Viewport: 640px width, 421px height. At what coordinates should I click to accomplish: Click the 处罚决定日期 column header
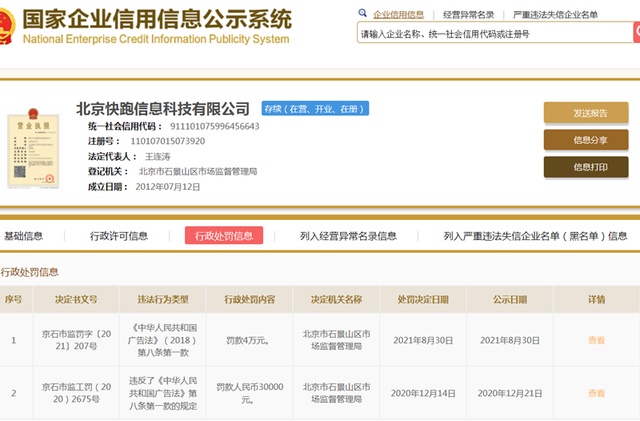click(x=423, y=299)
